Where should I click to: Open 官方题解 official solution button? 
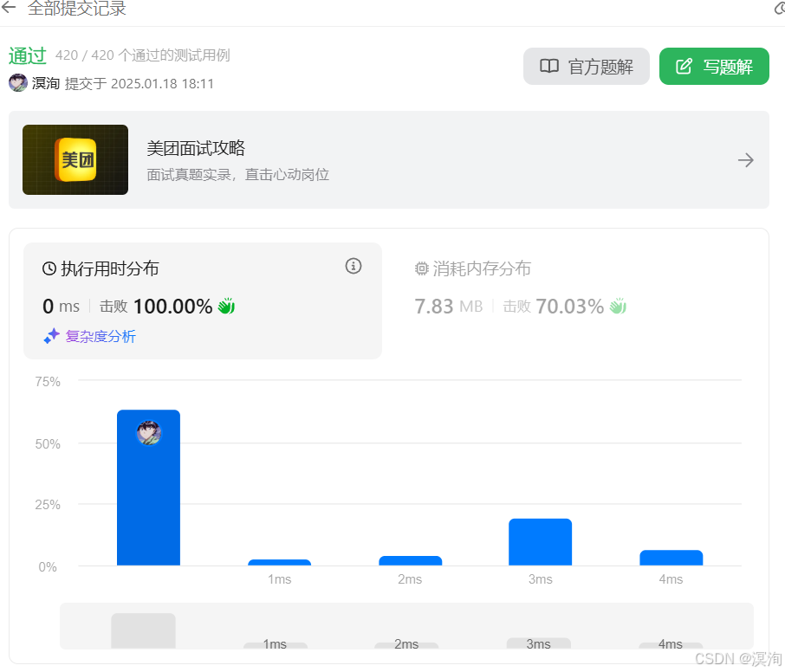587,66
